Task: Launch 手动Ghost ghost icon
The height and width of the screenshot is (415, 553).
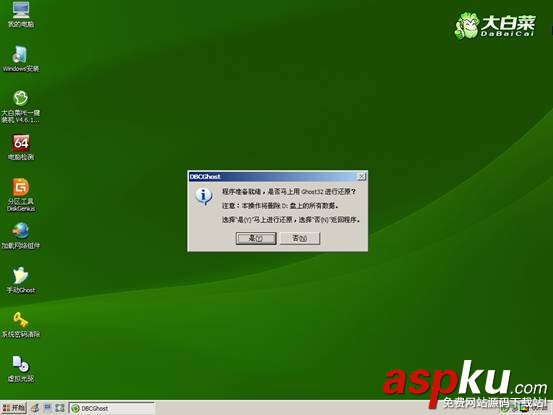Action: point(21,280)
